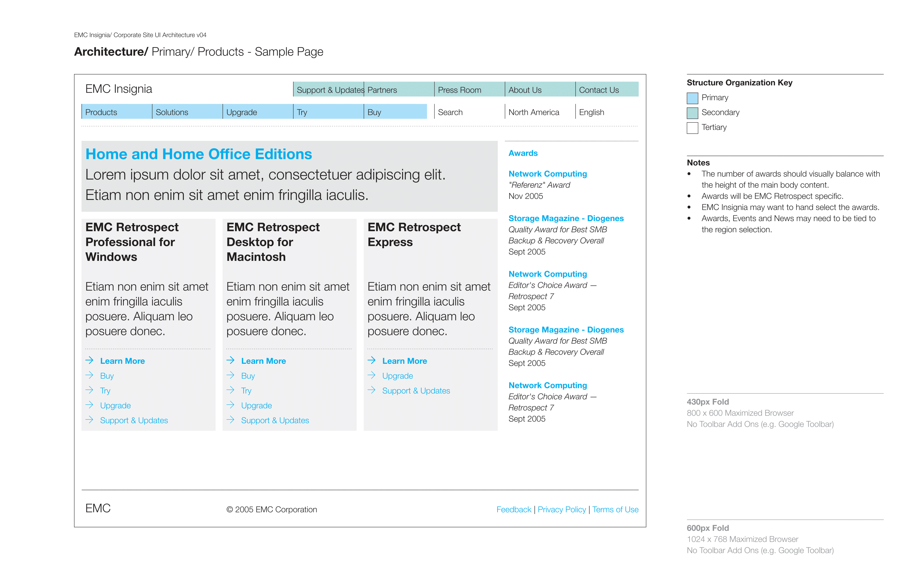The height and width of the screenshot is (588, 909).
Task: Click the Secondary teal swatch in the key
Action: click(x=692, y=113)
